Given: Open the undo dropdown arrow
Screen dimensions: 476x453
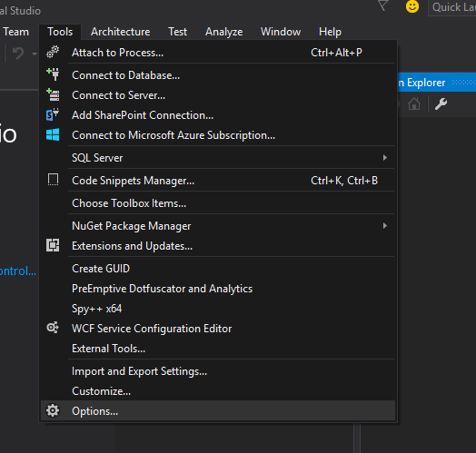Looking at the screenshot, I should coord(35,54).
